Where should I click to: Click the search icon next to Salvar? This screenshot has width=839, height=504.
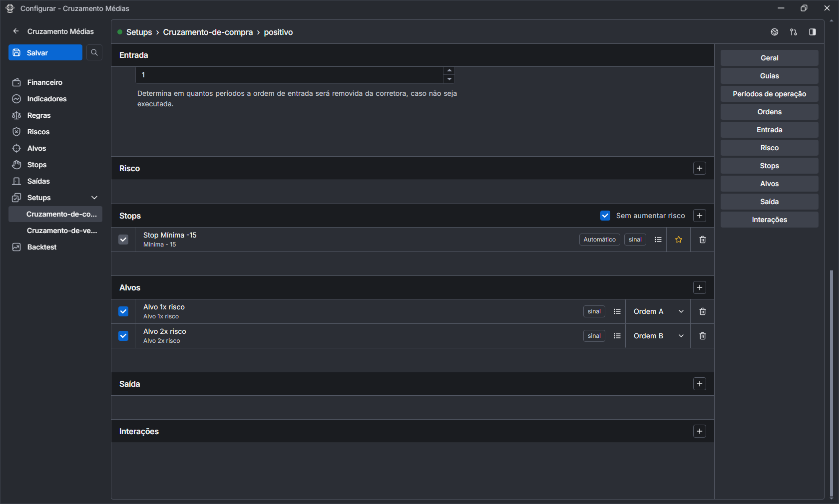coord(94,52)
